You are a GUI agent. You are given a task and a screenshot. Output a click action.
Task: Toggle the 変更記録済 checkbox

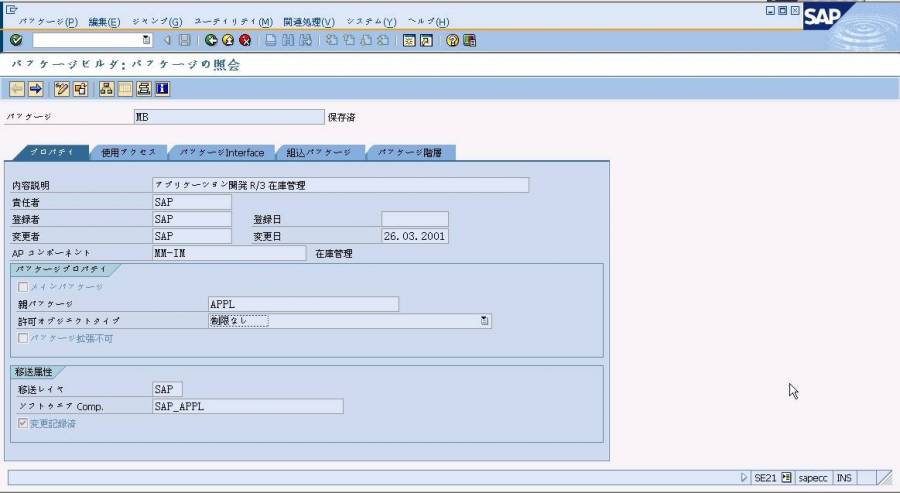click(23, 424)
